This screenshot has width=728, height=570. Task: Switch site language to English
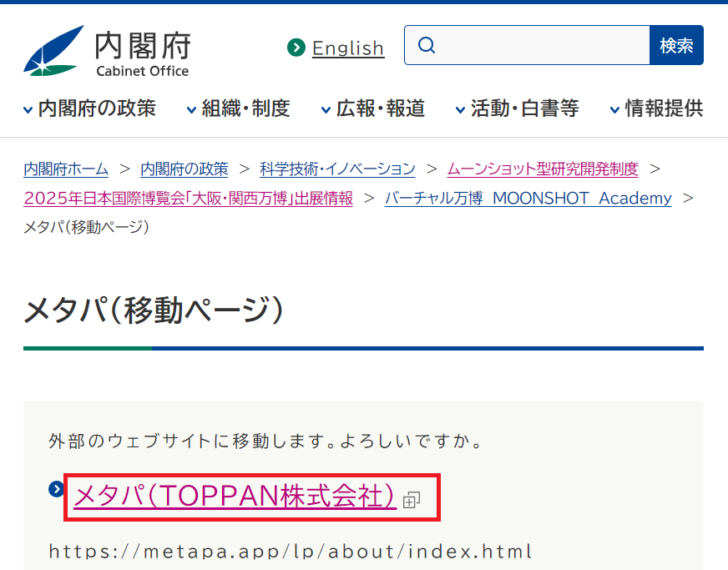[x=347, y=48]
